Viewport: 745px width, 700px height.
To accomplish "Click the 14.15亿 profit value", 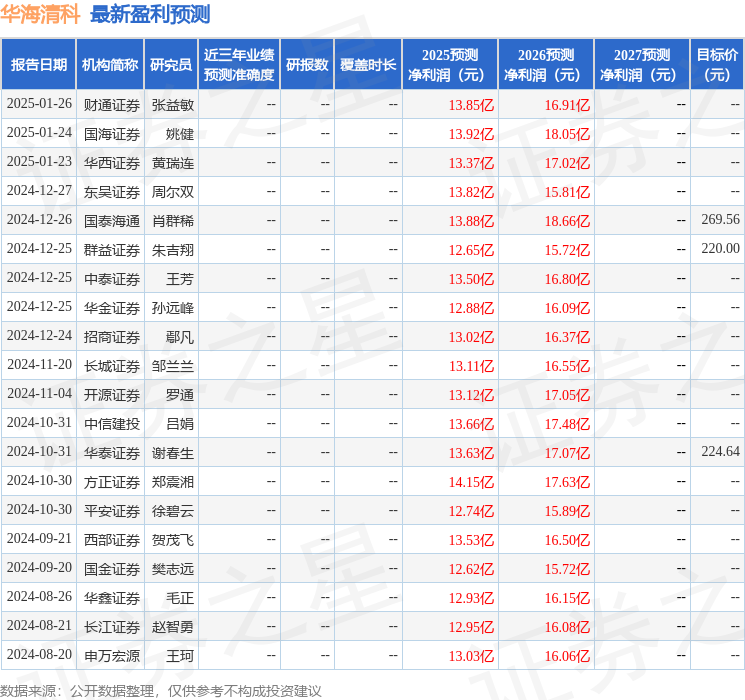I will [x=471, y=482].
